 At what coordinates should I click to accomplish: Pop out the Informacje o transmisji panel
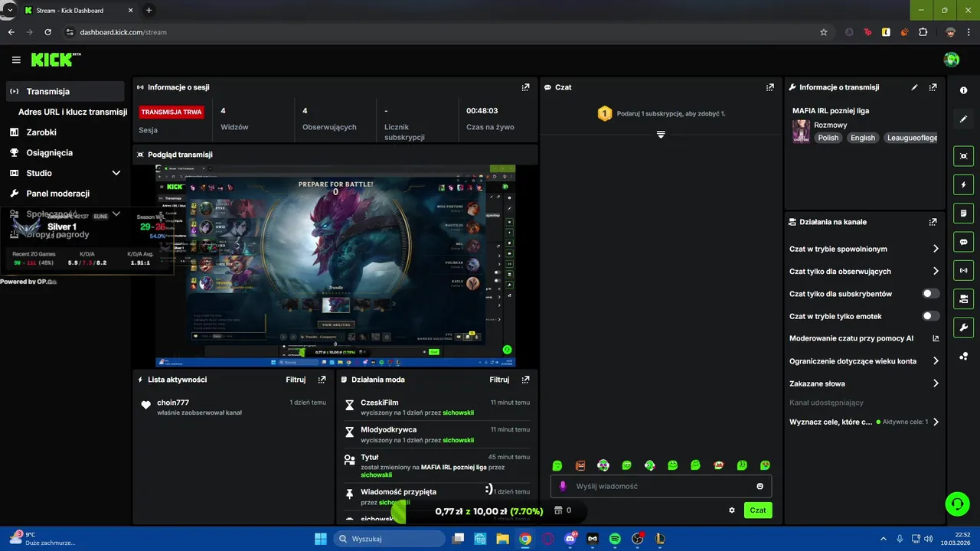tap(933, 87)
